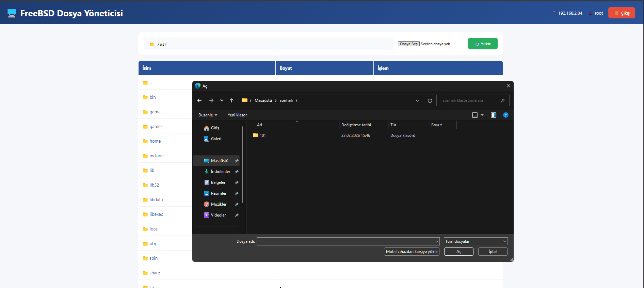Focus the sonhali klasöründe ara field

[475, 100]
